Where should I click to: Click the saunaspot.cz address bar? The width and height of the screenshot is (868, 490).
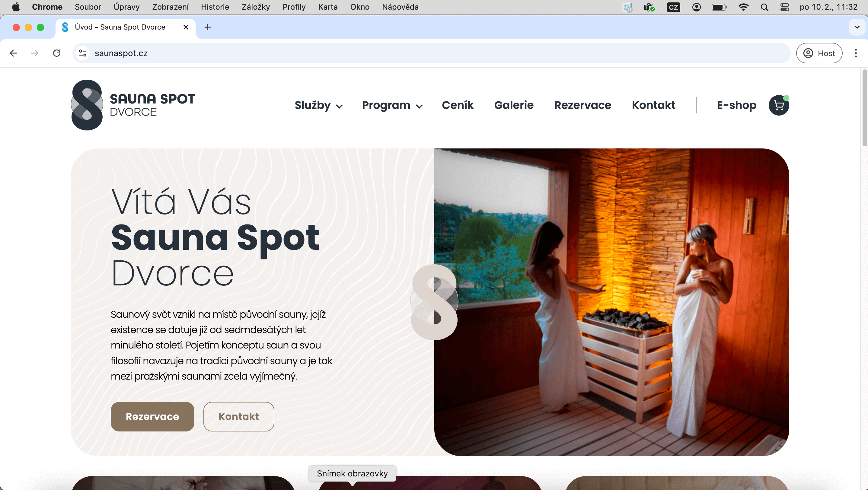(431, 53)
